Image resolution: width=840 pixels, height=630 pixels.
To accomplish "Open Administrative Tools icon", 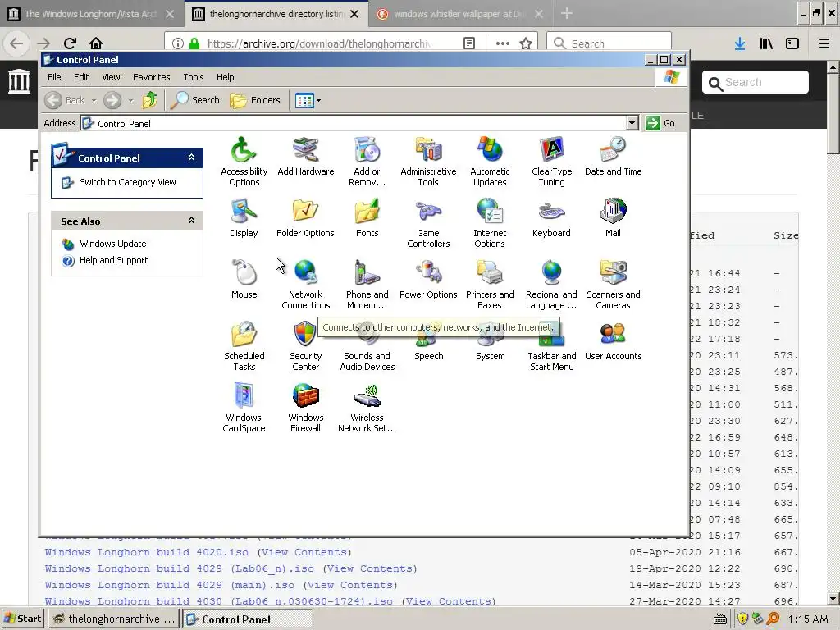I will pyautogui.click(x=428, y=161).
